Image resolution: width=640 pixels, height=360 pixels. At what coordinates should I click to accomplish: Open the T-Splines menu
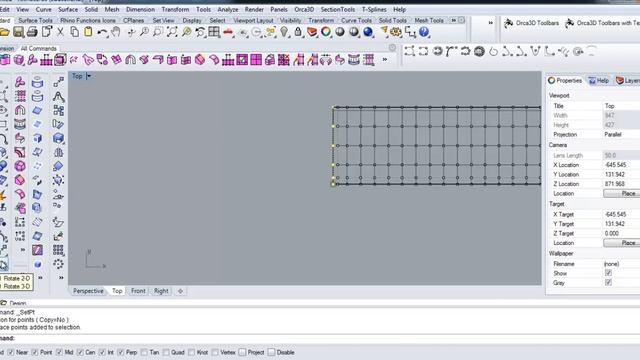(x=374, y=9)
